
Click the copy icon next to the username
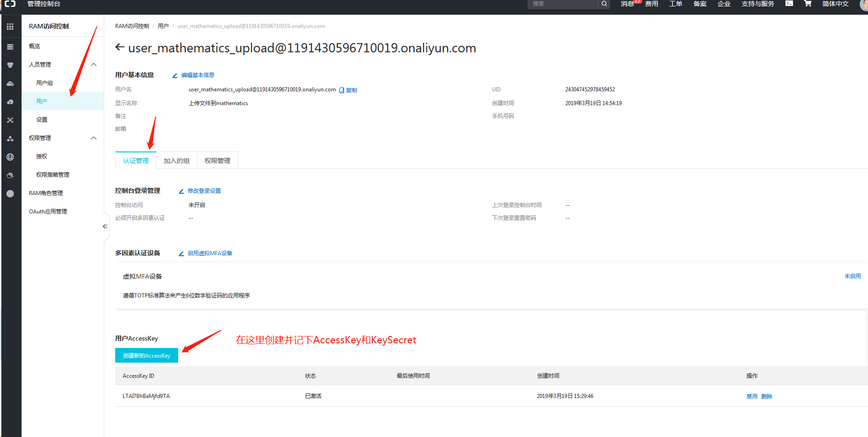(342, 90)
